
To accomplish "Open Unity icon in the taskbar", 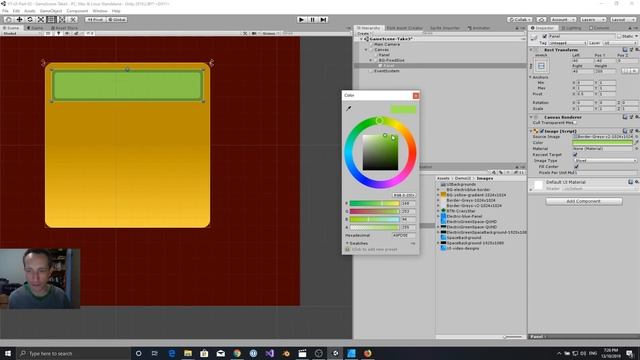I will click(335, 353).
